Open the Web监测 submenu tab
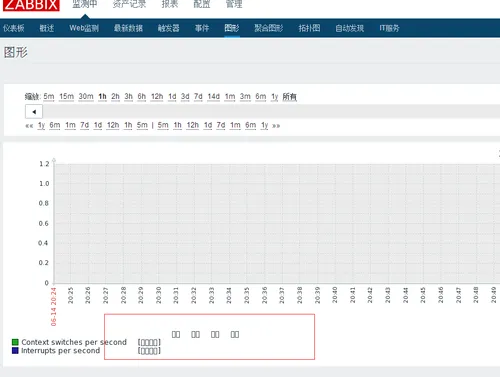 pos(84,28)
